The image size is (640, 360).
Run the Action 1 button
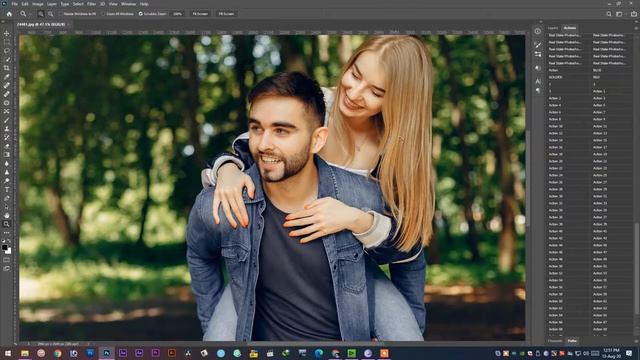(612, 91)
